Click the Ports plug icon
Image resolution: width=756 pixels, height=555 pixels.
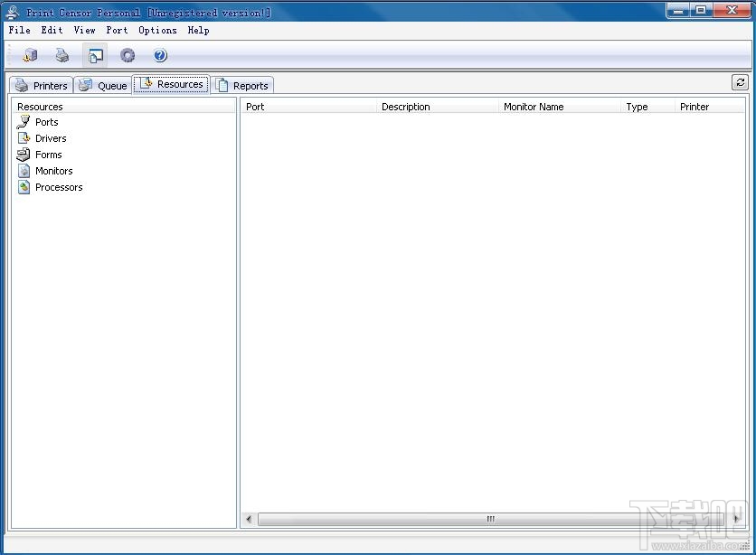tap(24, 122)
